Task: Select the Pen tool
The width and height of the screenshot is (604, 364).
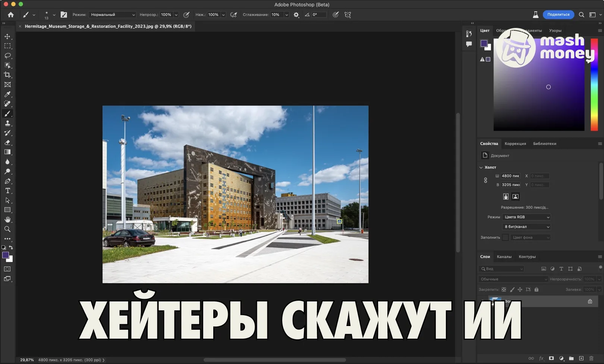Action: pyautogui.click(x=7, y=181)
